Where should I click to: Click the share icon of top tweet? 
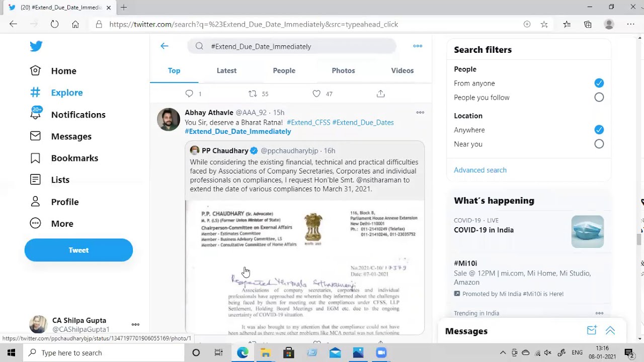[381, 94]
